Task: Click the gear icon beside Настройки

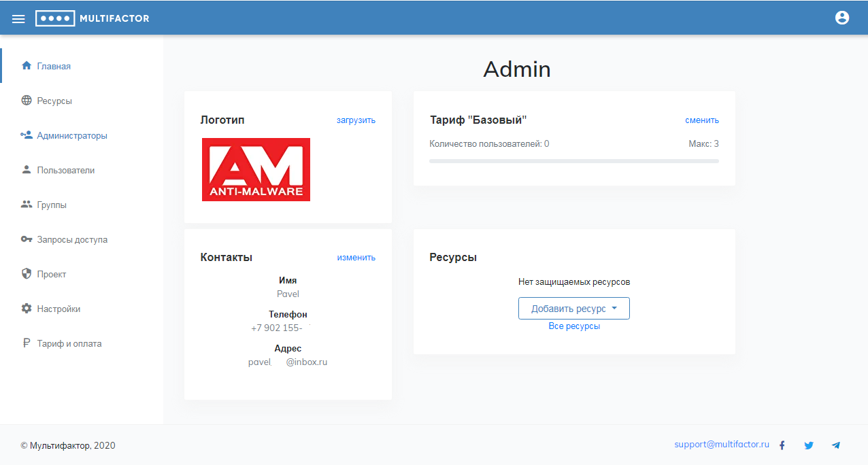Action: point(27,309)
